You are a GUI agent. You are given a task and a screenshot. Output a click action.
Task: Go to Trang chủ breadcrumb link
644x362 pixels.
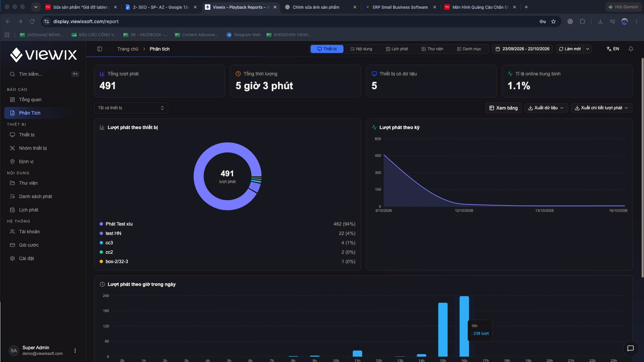(x=127, y=49)
